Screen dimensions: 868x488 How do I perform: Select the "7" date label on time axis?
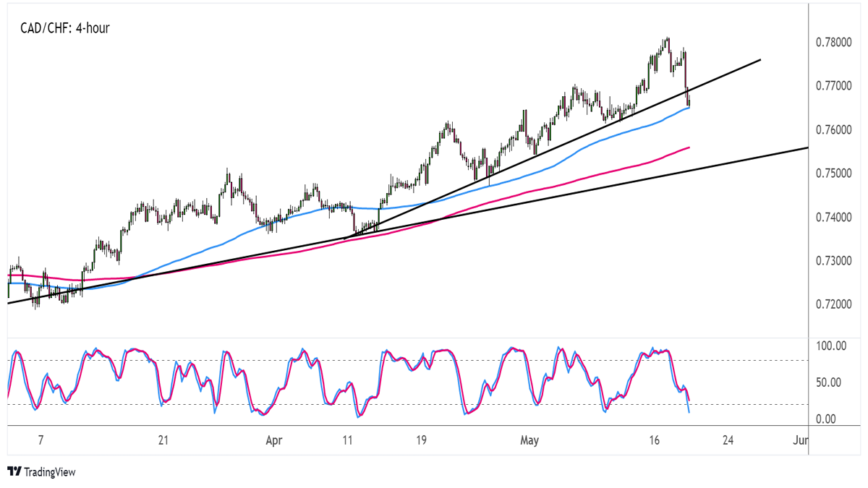click(x=41, y=440)
